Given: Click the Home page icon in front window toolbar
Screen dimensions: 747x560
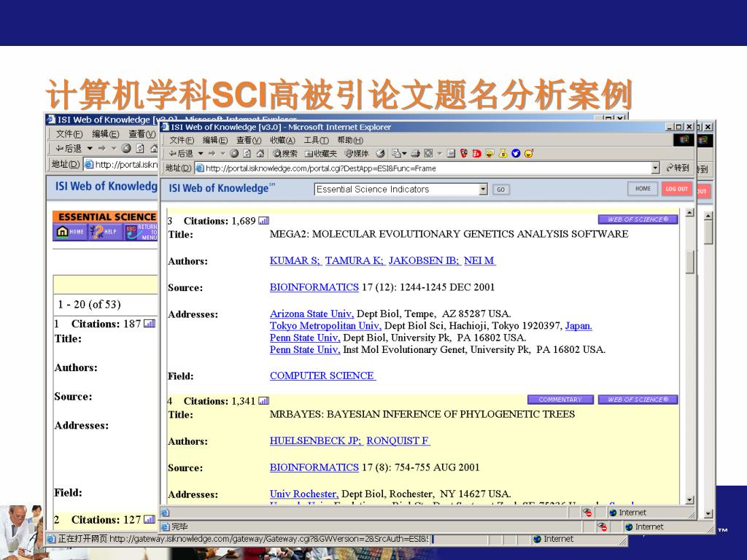Looking at the screenshot, I should [x=260, y=153].
